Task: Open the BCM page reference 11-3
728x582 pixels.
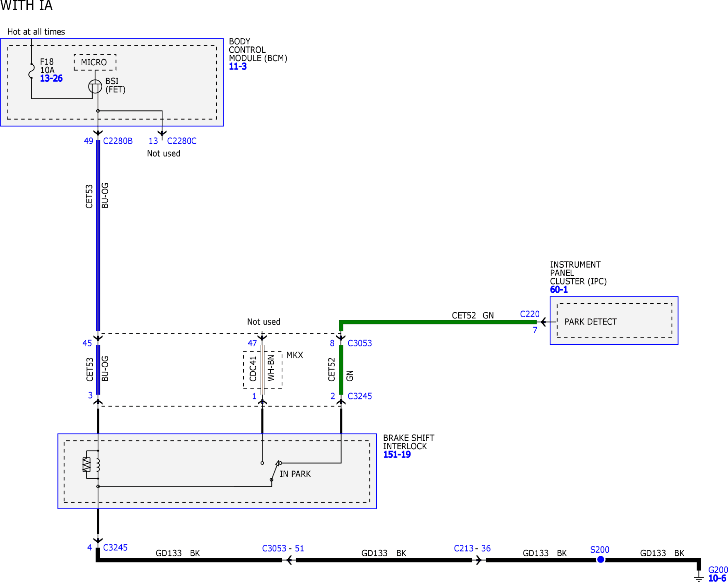Action: 238,66
